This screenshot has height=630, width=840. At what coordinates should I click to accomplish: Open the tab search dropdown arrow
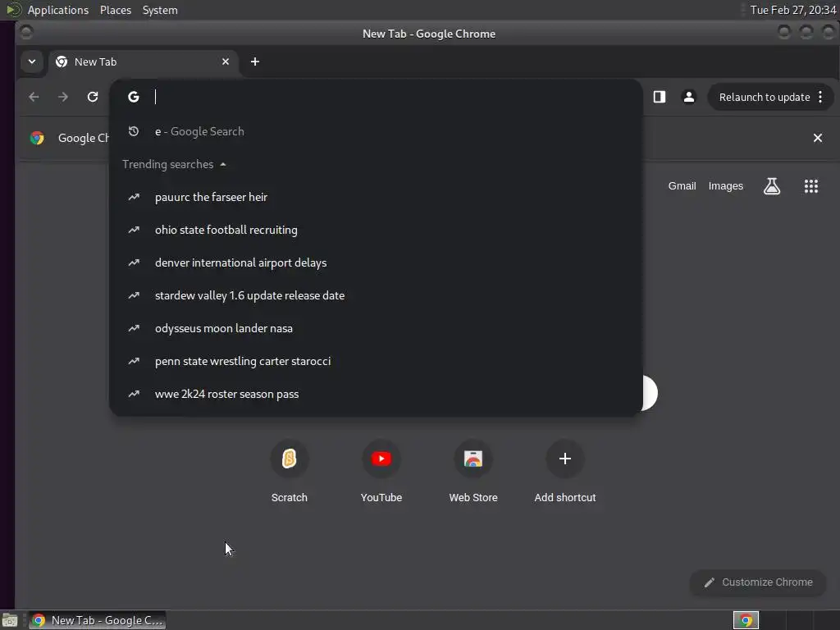click(x=32, y=62)
